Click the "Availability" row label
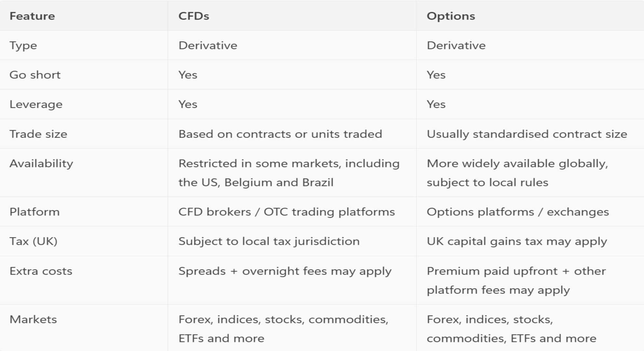The image size is (644, 351). point(41,163)
